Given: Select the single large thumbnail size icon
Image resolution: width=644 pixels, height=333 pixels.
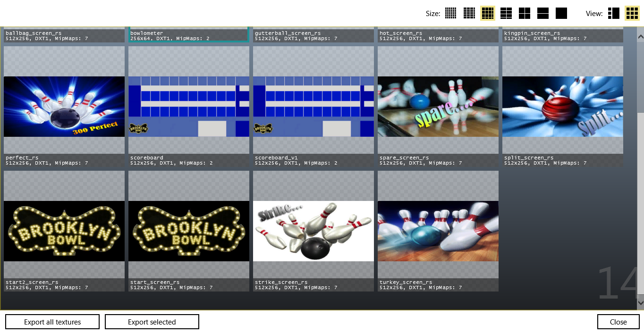Looking at the screenshot, I should 561,13.
